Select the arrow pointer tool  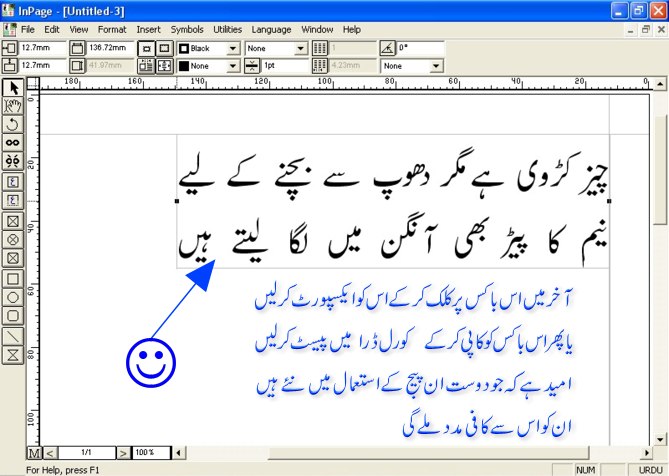14,88
